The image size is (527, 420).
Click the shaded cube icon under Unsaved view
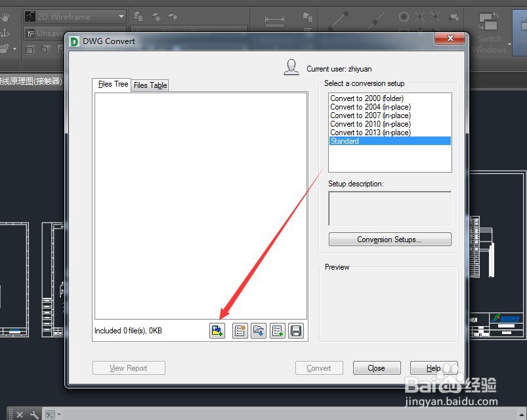coord(46,49)
